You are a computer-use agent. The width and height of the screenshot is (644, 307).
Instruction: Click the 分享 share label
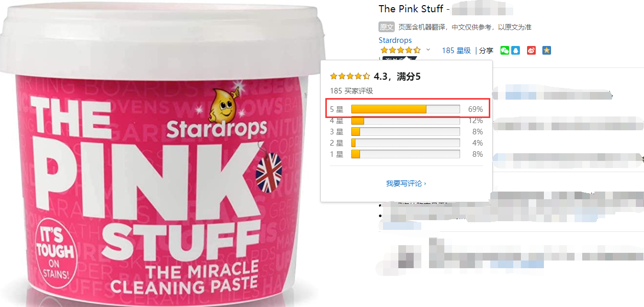[486, 51]
